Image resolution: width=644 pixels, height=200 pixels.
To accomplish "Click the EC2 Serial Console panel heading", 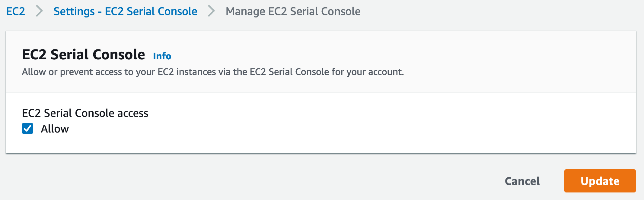I will point(84,55).
